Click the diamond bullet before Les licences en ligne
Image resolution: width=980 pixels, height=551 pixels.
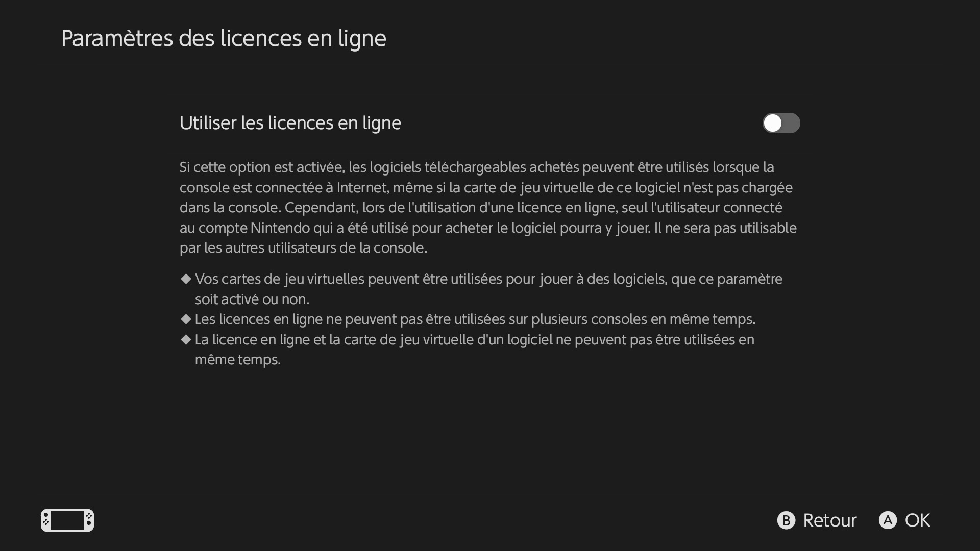186,319
